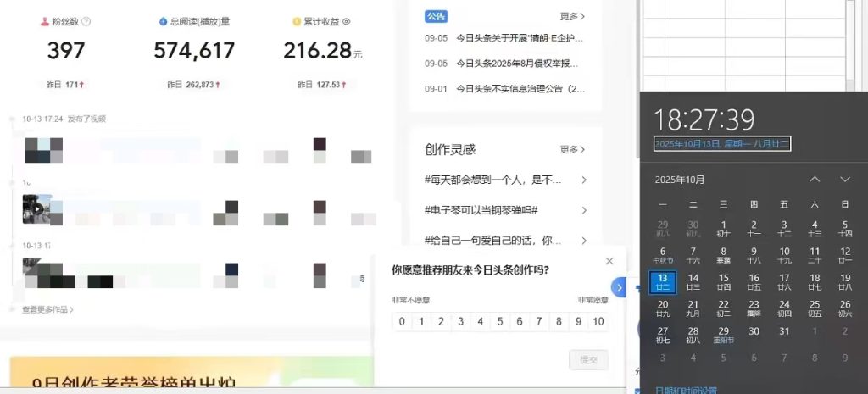
Task: Toggle the eye icon next to 累计收益
Action: (x=346, y=21)
